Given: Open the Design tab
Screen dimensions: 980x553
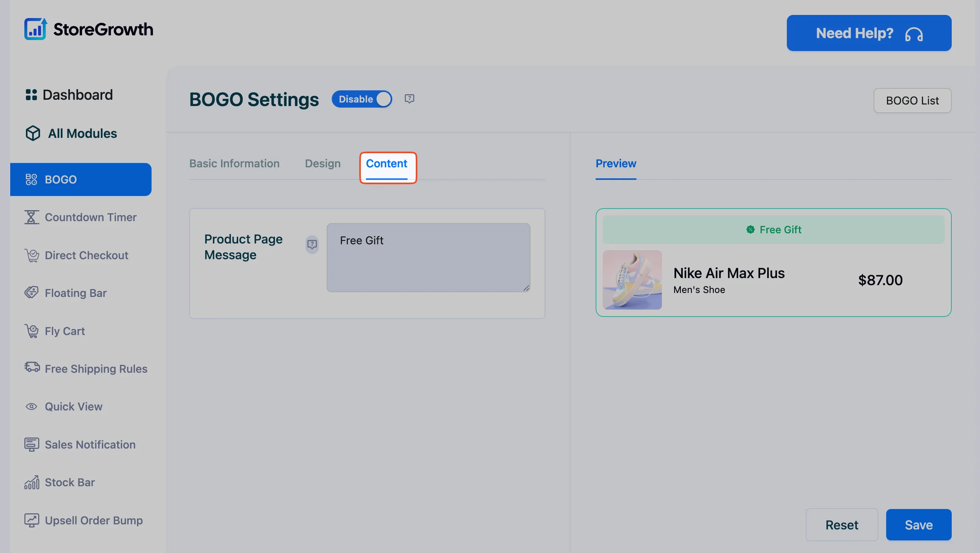Looking at the screenshot, I should (323, 163).
